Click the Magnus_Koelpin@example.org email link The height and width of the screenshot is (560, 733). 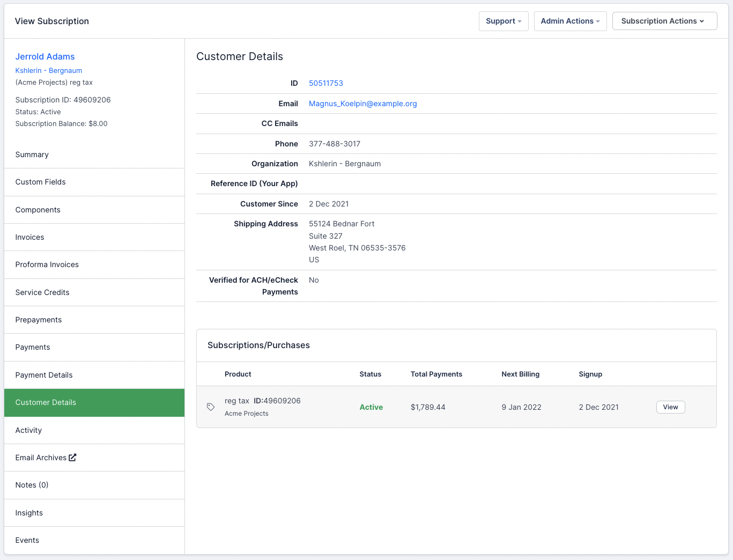pos(362,104)
